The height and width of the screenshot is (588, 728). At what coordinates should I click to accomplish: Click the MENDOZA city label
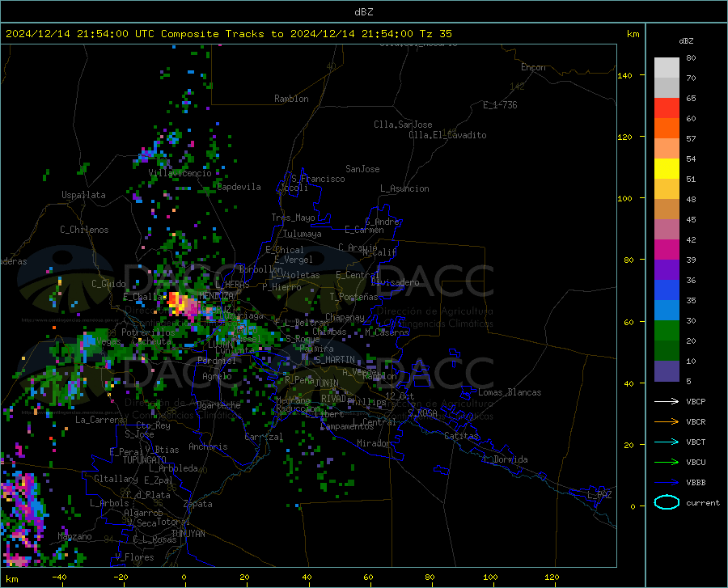216,296
